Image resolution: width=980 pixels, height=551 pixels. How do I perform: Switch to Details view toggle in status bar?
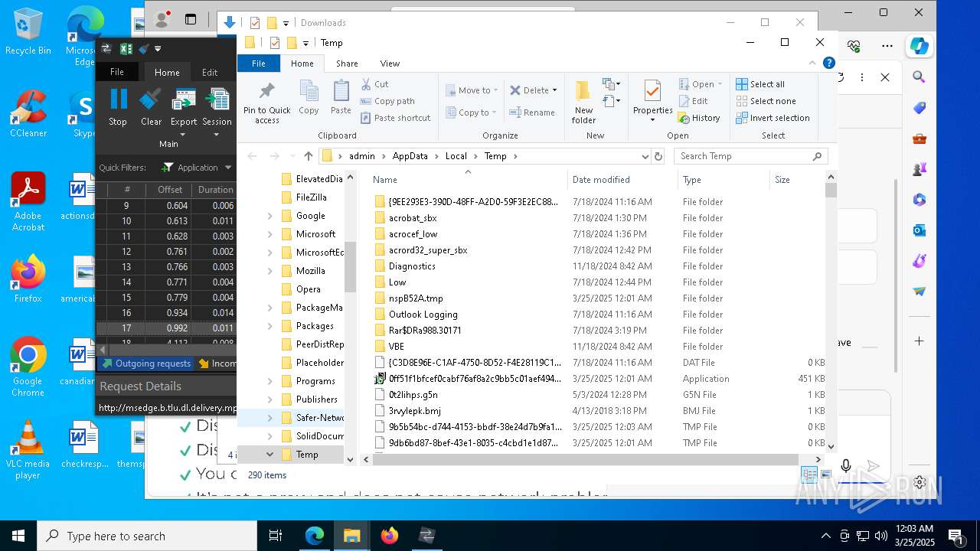click(x=808, y=475)
